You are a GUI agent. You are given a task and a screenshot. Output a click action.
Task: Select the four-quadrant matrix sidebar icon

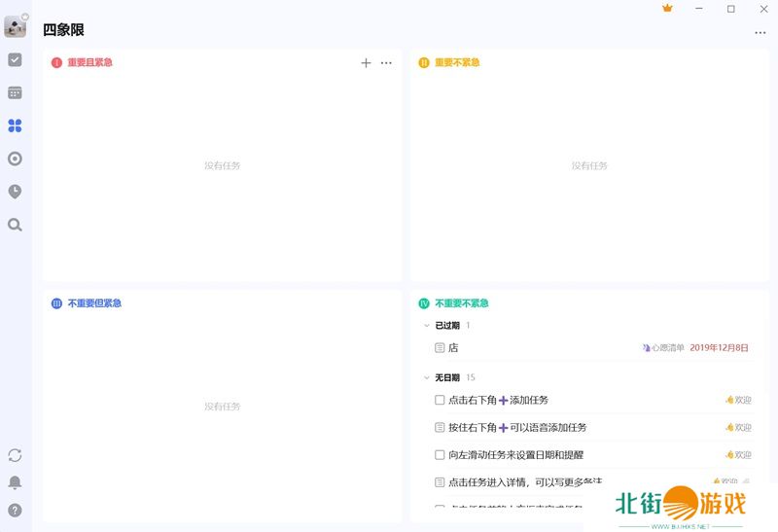[15, 125]
